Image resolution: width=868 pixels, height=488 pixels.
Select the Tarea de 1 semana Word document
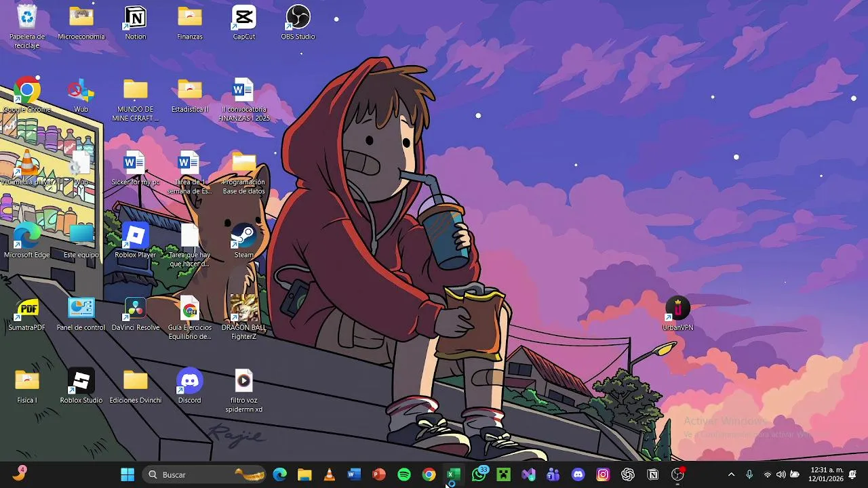point(190,172)
